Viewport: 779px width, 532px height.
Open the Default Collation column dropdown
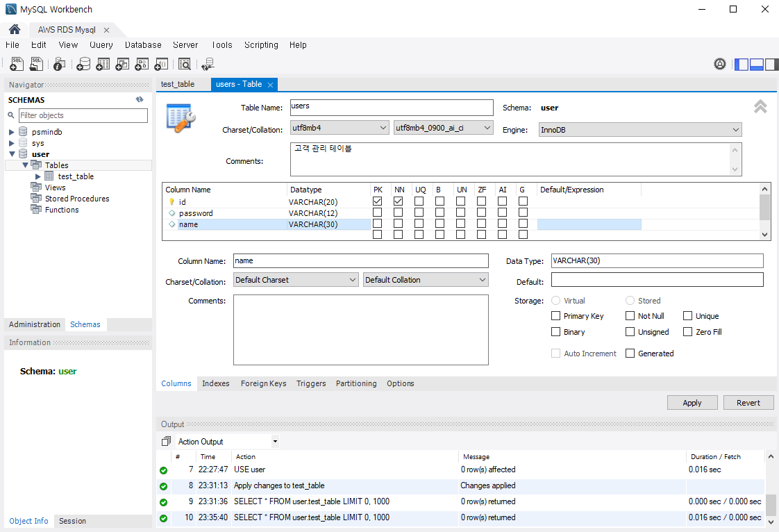426,280
